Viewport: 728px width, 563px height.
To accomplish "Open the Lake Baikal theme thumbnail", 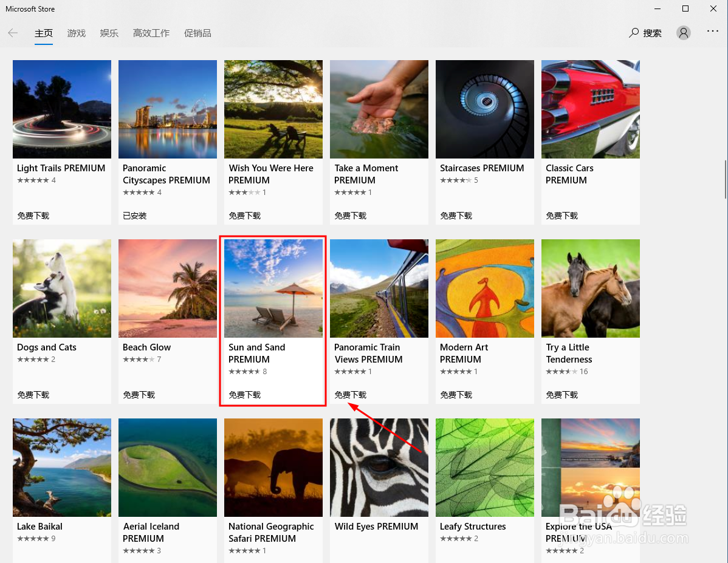I will (61, 467).
